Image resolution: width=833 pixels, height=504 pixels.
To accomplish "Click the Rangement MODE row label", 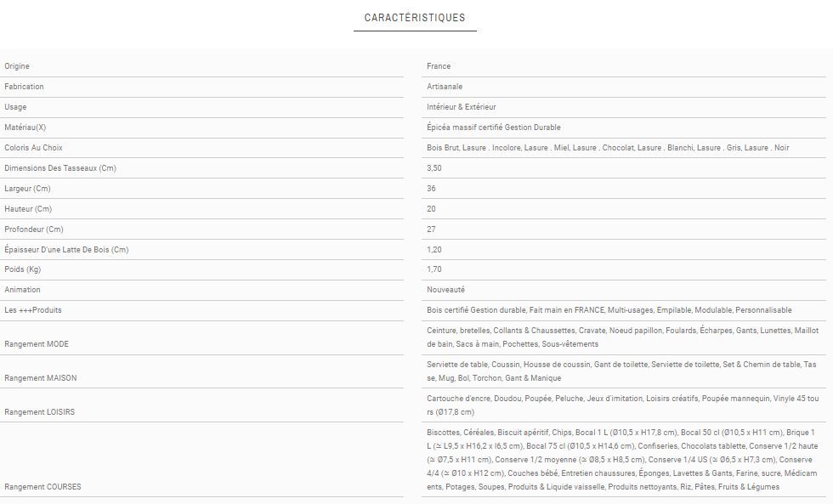I will click(x=37, y=344).
